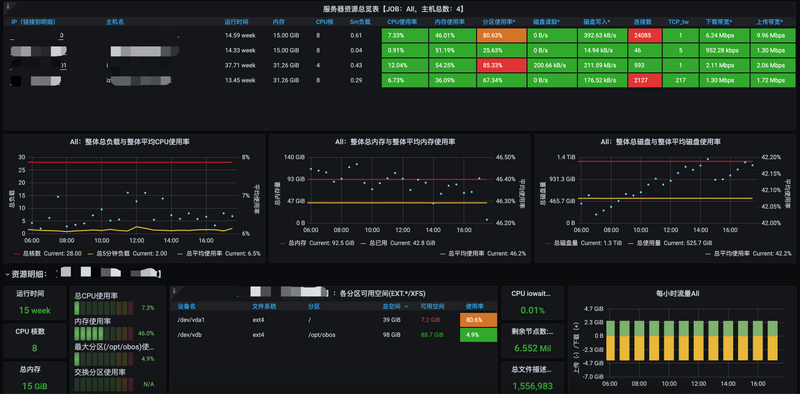
Task: Click the 上传带宽* column header
Action: point(770,22)
